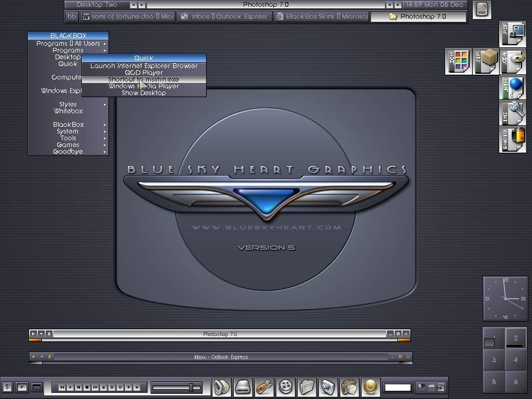Switch to workspace 5 in pager

point(494,382)
